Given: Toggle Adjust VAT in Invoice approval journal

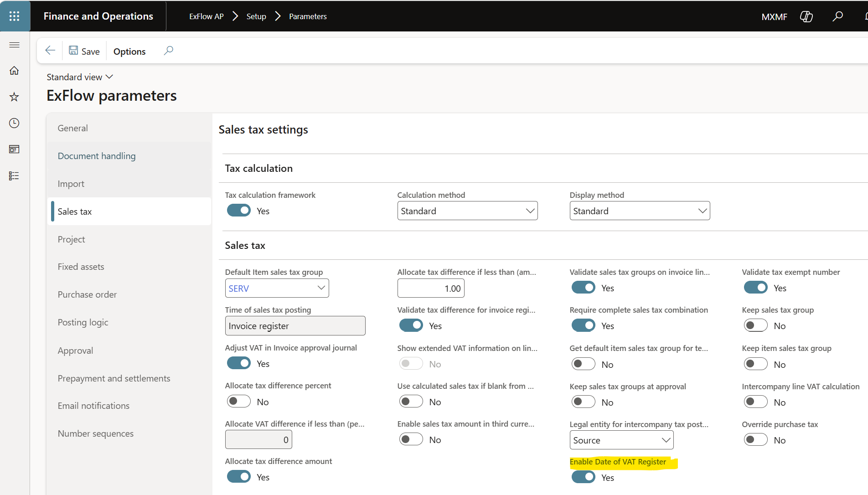Looking at the screenshot, I should 239,363.
